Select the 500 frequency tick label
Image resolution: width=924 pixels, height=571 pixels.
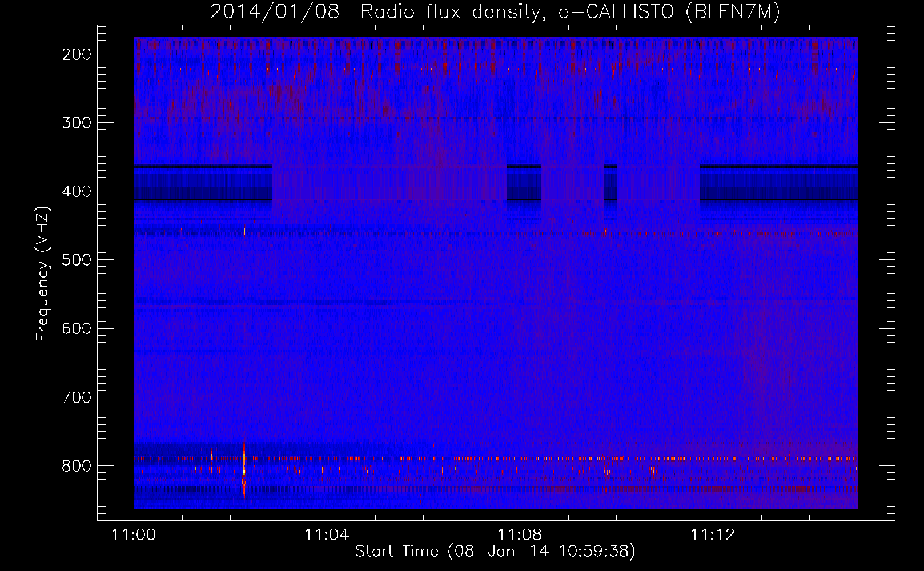click(77, 260)
